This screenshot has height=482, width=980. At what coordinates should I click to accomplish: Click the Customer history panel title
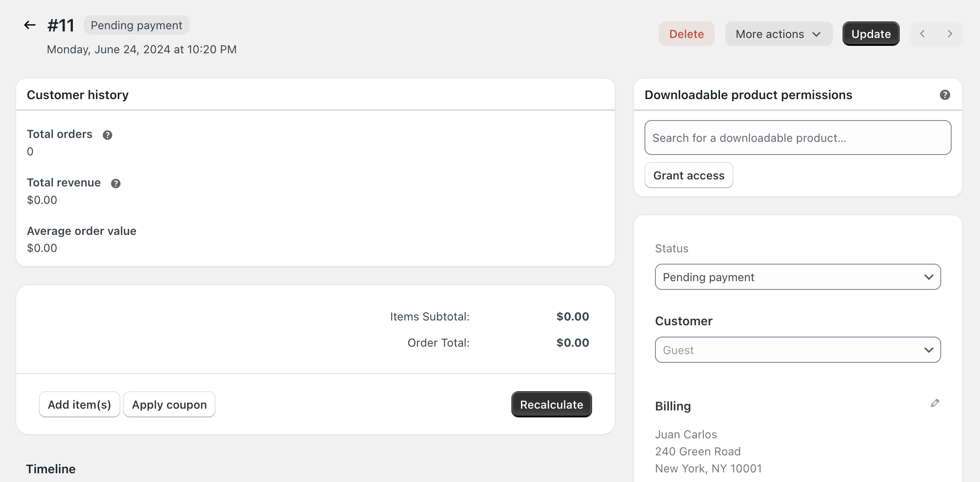point(78,95)
